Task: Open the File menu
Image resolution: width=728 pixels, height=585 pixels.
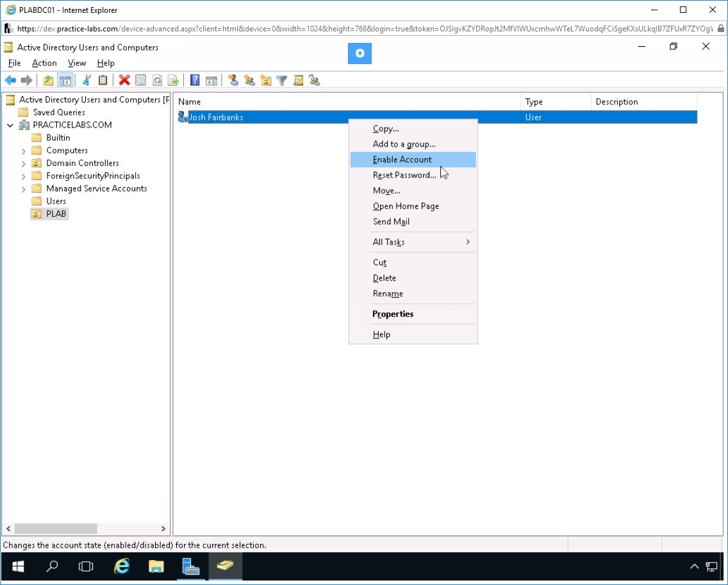Action: point(14,63)
